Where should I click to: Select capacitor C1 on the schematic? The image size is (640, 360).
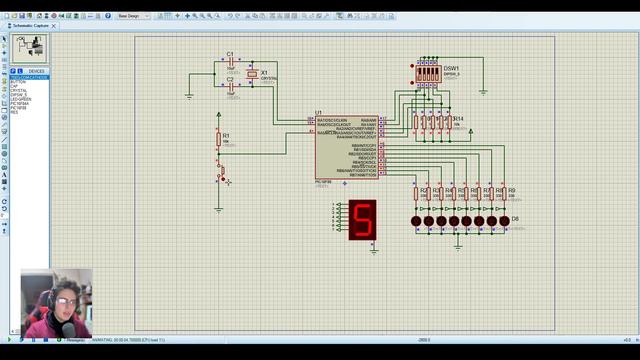(231, 62)
